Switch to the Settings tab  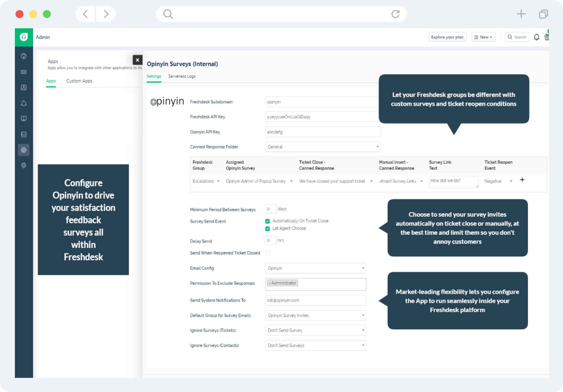[x=154, y=76]
